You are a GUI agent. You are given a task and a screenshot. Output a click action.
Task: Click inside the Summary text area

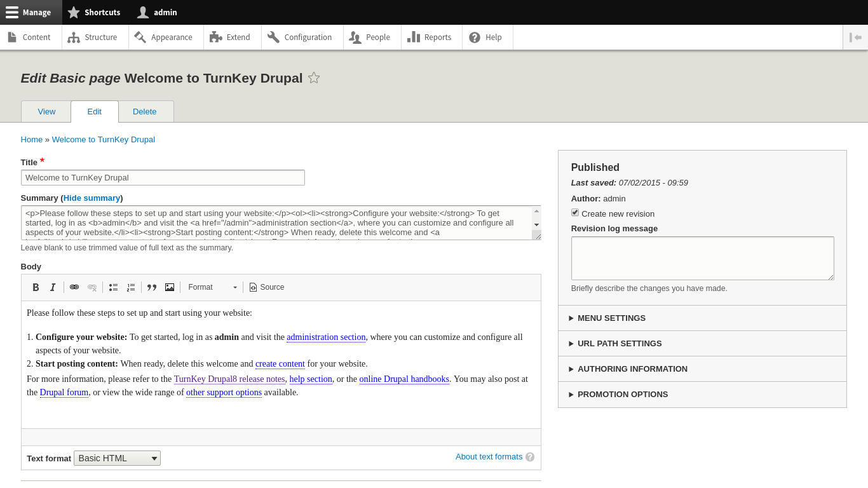point(281,223)
